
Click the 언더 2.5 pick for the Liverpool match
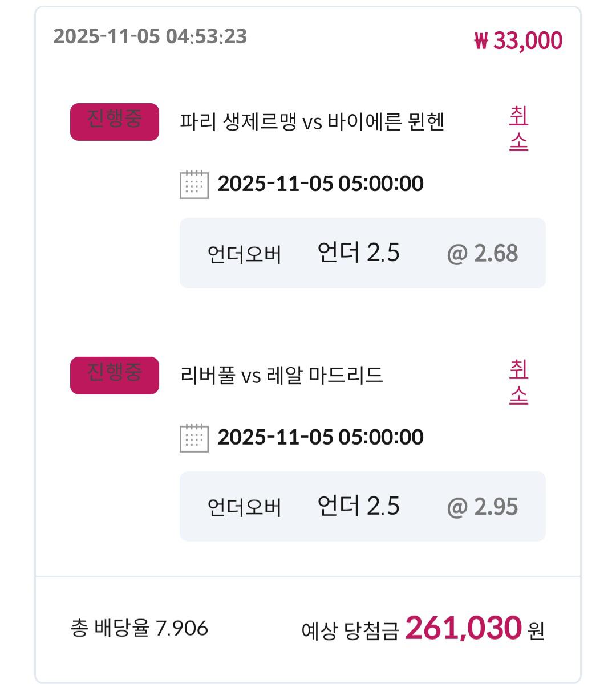[358, 506]
